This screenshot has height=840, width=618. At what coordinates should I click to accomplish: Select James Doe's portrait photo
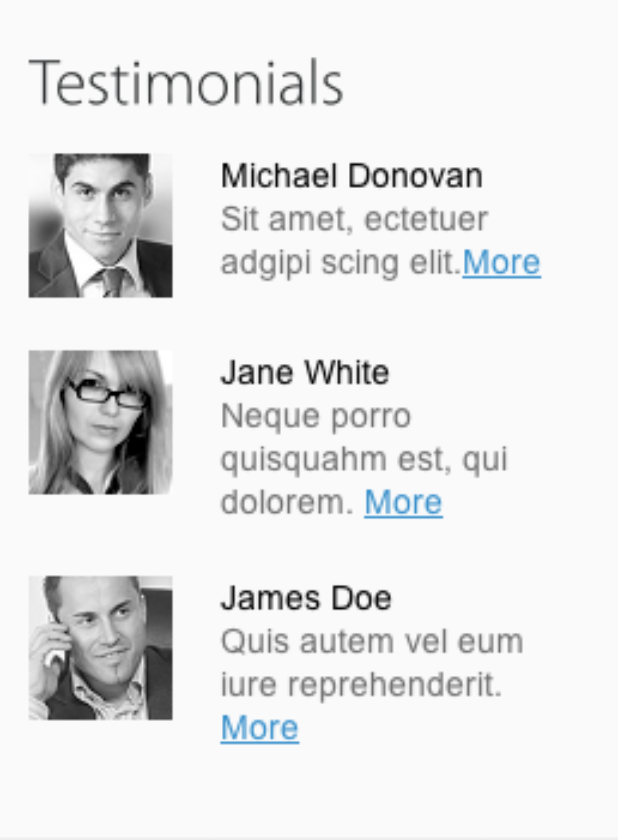pos(101,648)
